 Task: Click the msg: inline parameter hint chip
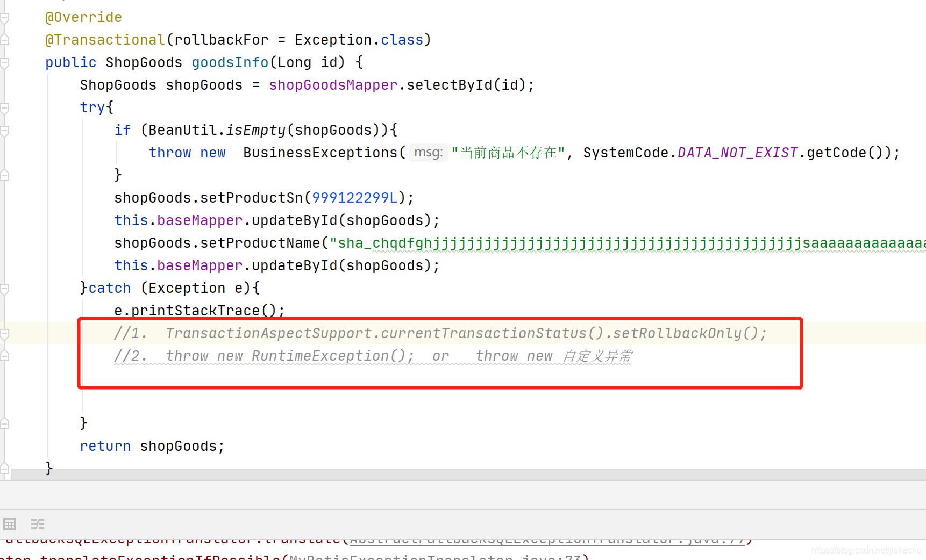coord(428,152)
